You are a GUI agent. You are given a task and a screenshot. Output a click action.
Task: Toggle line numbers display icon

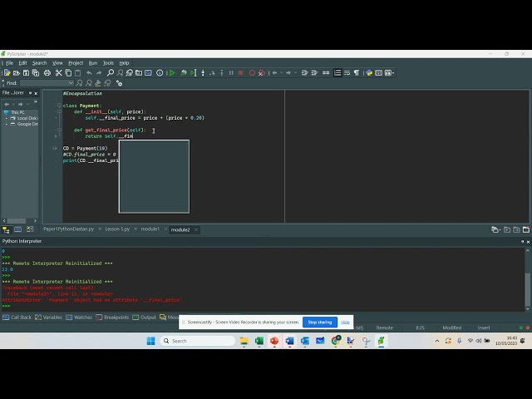pyautogui.click(x=337, y=73)
